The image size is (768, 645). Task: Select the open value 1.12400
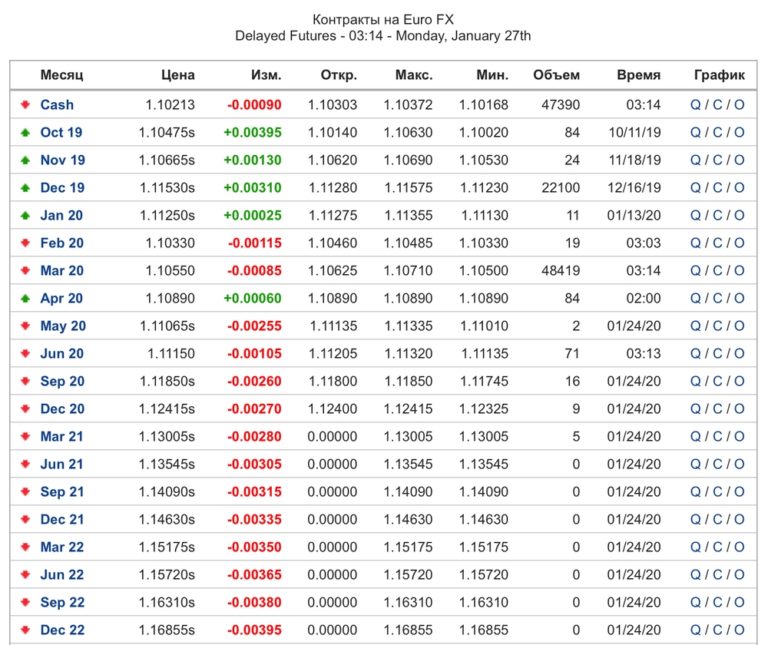click(333, 408)
